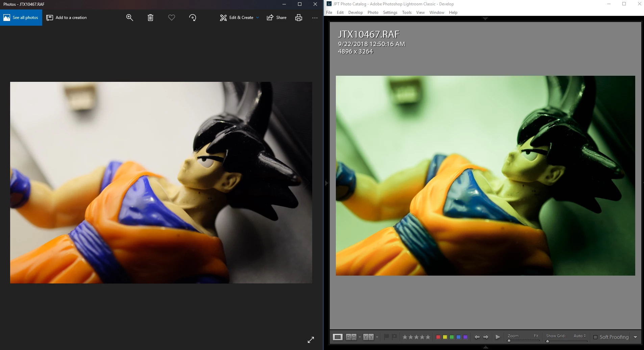
Task: Open the Develop menu in Lightroom
Action: (355, 13)
